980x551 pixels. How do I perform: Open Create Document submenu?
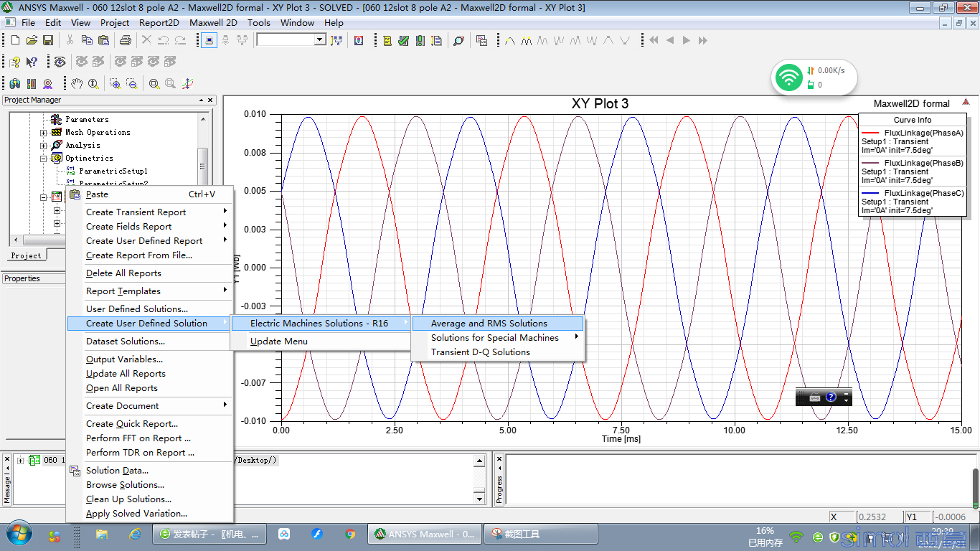coord(149,406)
